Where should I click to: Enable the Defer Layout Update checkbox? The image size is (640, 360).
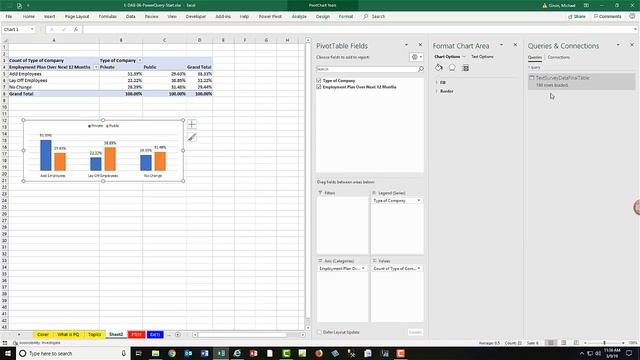click(x=319, y=332)
